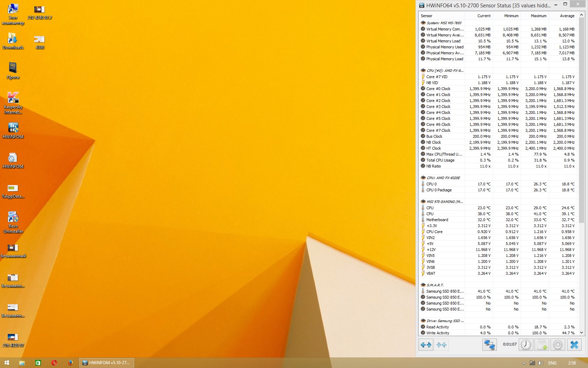Select the Downloads folder desktop icon
This screenshot has height=368, width=588.
(13, 41)
